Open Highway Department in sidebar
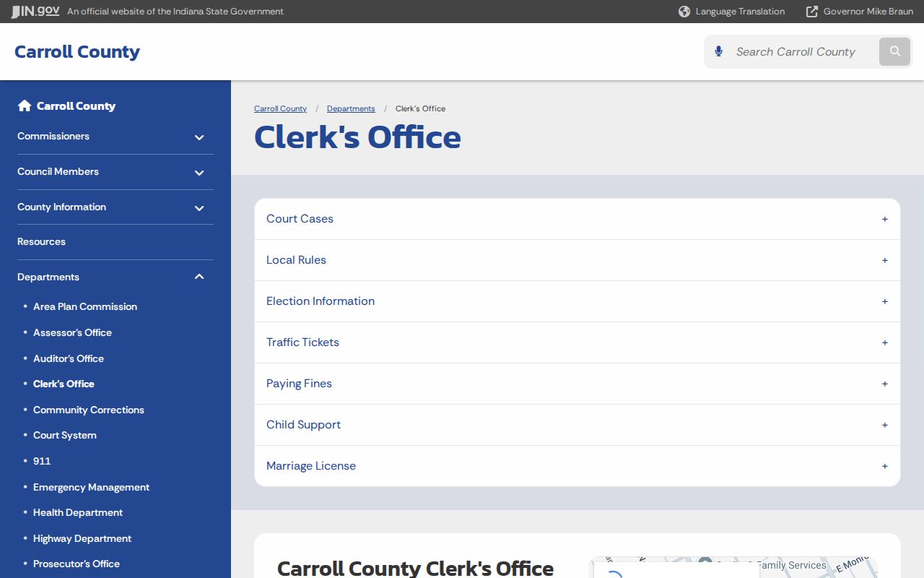This screenshot has width=924, height=578. (82, 538)
